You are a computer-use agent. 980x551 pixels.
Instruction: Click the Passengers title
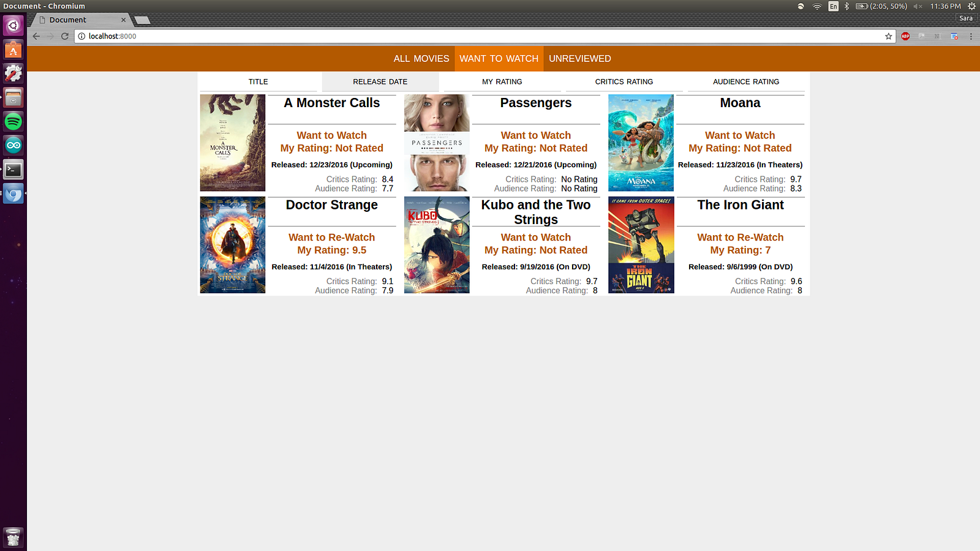[x=536, y=103]
